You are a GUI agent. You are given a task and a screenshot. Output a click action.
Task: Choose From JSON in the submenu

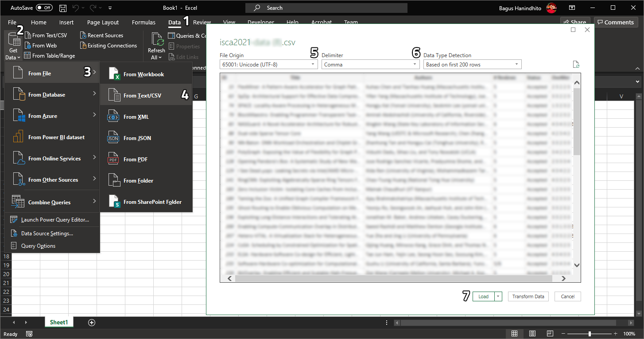coord(146,138)
